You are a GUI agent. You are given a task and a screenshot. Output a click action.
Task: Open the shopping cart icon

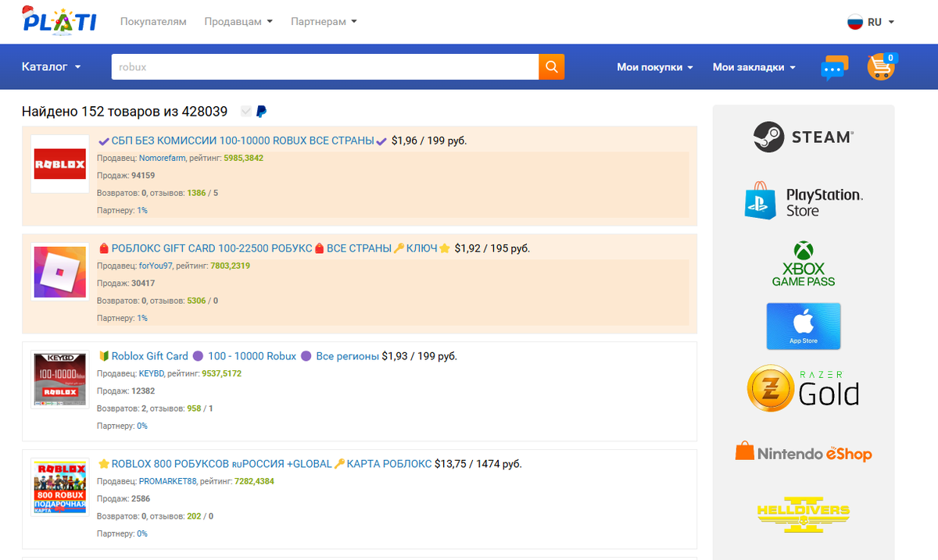(882, 67)
